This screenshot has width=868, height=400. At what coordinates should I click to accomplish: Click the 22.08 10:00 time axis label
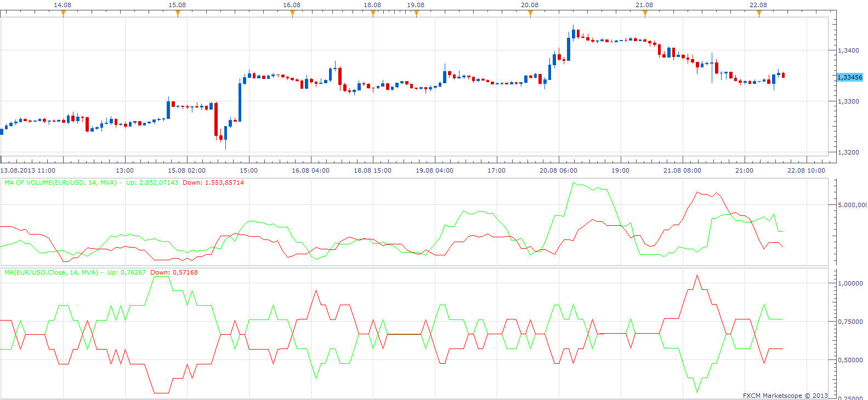(x=806, y=170)
